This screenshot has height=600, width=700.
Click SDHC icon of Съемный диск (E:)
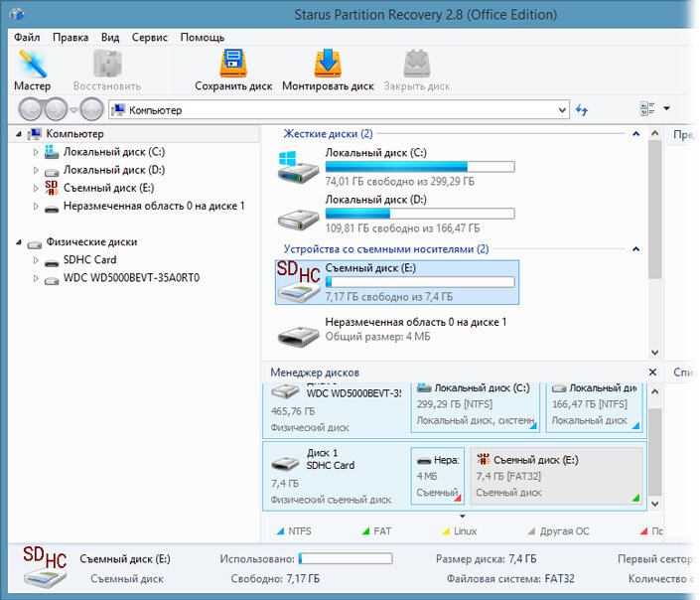(x=298, y=282)
